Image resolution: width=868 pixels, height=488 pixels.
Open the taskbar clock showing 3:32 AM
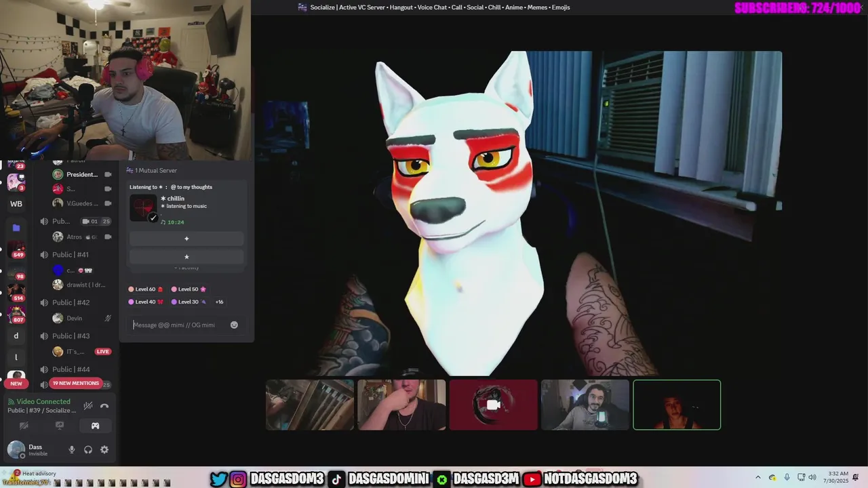[837, 477]
